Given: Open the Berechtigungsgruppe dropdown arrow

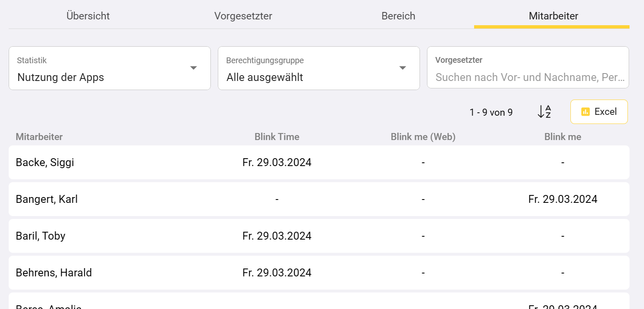Looking at the screenshot, I should click(x=403, y=68).
